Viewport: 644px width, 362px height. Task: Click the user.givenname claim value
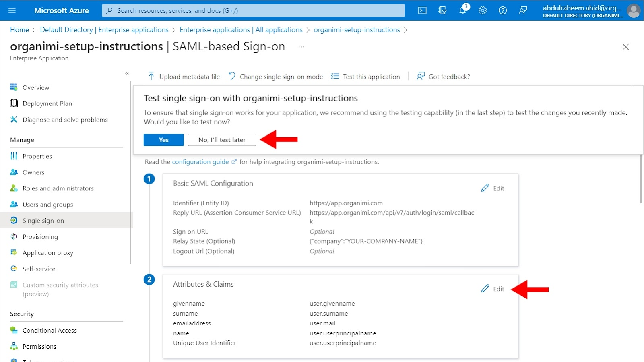[332, 304]
